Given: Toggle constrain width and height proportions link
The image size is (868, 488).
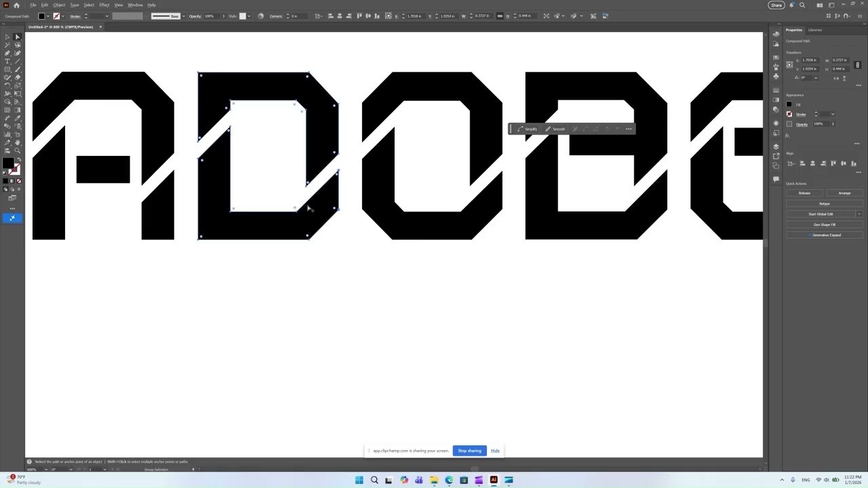Looking at the screenshot, I should click(858, 65).
